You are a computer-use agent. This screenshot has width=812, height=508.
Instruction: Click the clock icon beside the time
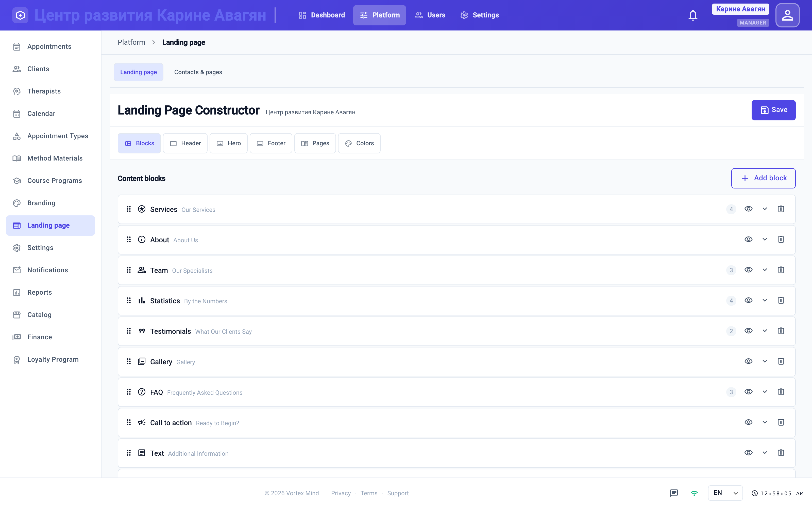[755, 493]
